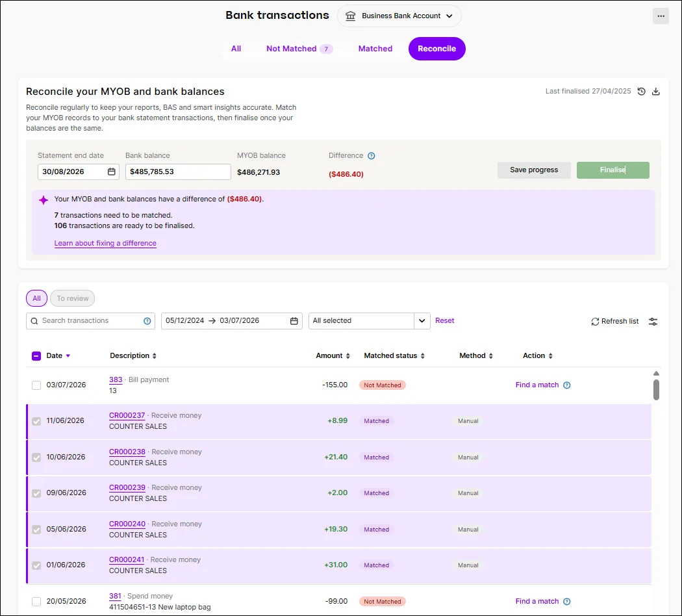
Task: Open the three-dot more options menu
Action: pyautogui.click(x=661, y=16)
